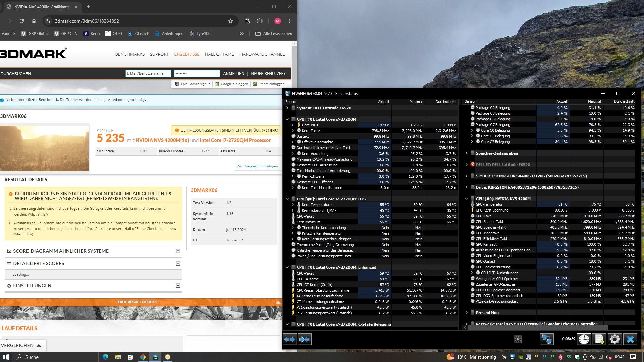Open Microsoft Store from the taskbar
This screenshot has width=644, height=362.
[x=130, y=357]
